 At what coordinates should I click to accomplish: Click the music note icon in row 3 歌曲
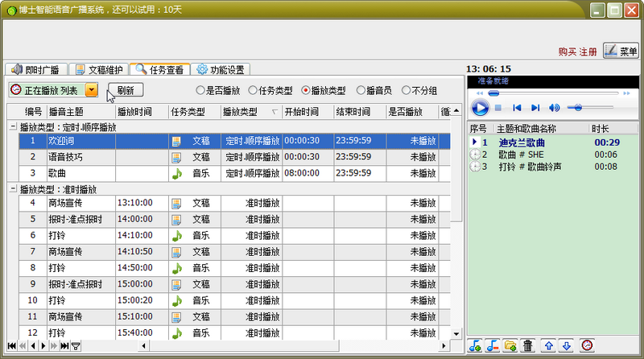point(177,174)
